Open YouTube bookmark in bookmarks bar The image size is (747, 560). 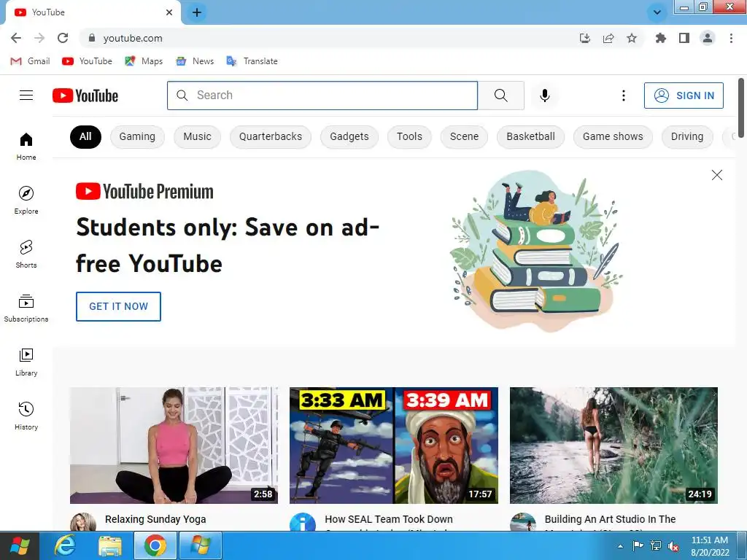point(88,61)
